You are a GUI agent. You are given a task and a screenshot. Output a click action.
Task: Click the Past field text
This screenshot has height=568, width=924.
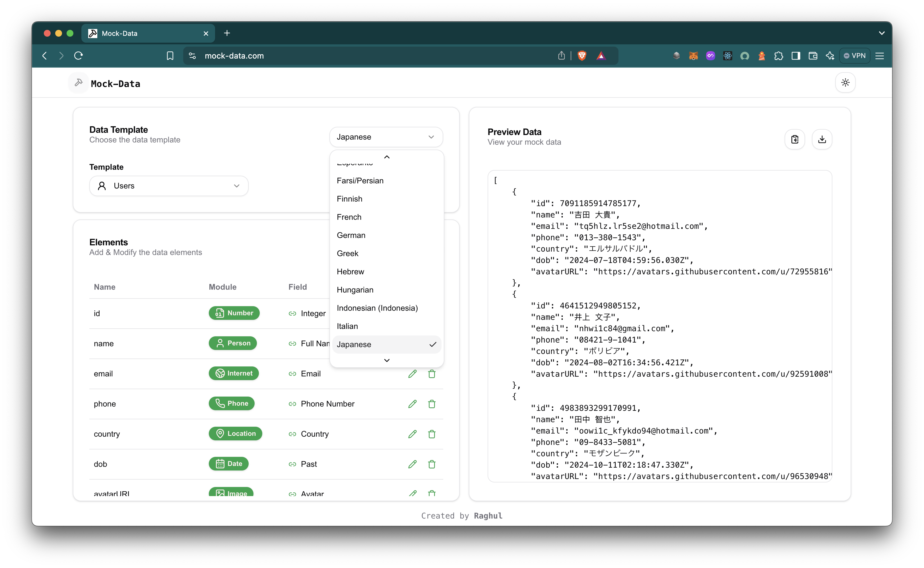point(309,464)
